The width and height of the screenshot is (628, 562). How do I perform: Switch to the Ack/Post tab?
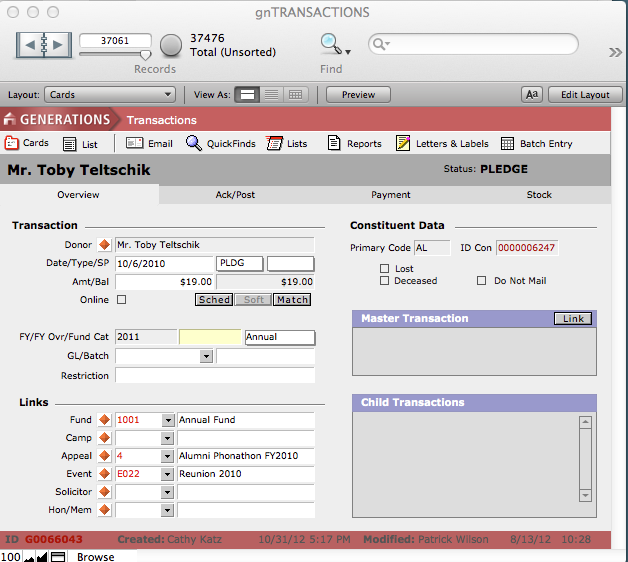pos(235,195)
